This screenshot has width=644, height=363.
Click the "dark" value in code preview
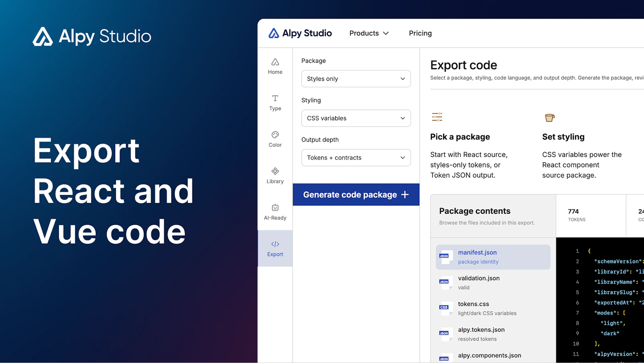[610, 333]
